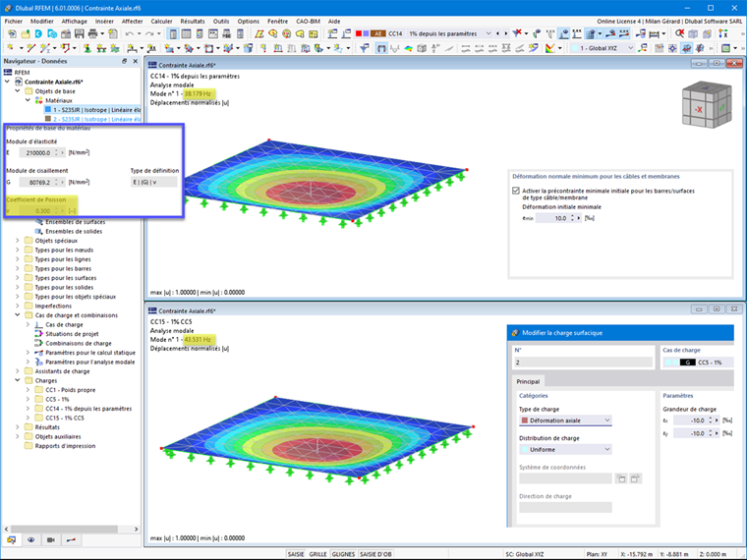Click the brown AE color label swatch
Viewport: 747px width, 560px height.
click(x=377, y=33)
